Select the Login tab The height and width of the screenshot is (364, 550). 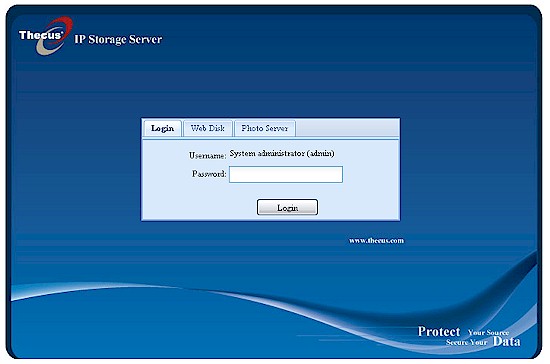point(162,128)
